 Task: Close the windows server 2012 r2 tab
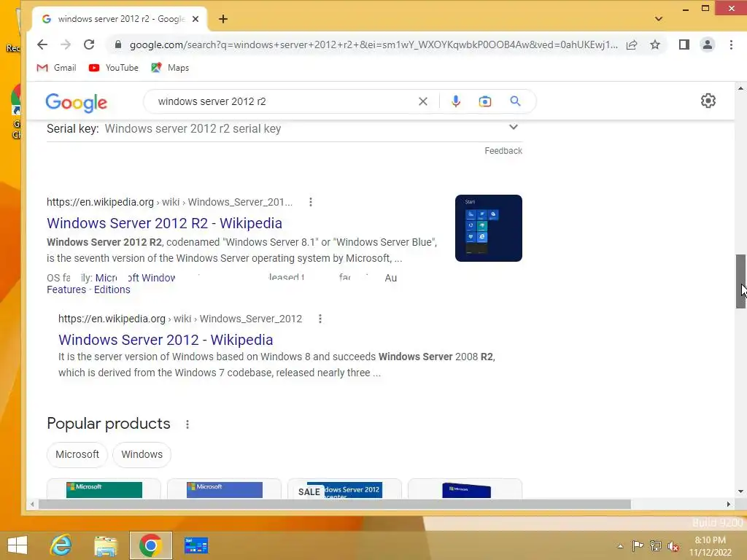point(196,19)
